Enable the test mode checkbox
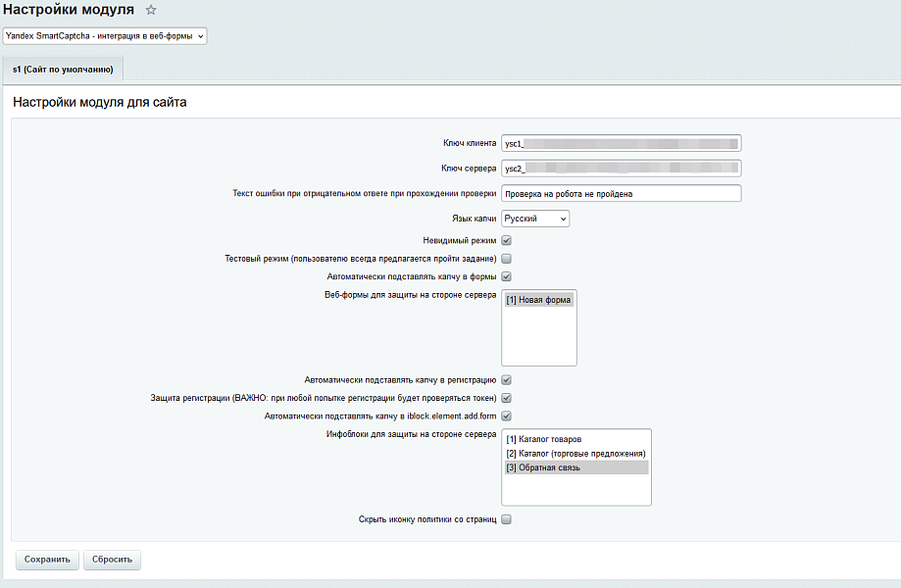901x588 pixels. (x=507, y=259)
